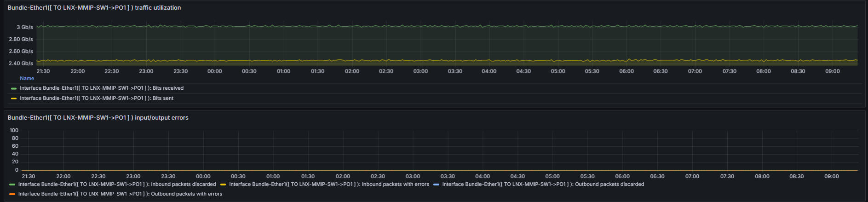Open the traffic utilization panel title menu
Image resolution: width=868 pixels, height=202 pixels.
coord(94,8)
